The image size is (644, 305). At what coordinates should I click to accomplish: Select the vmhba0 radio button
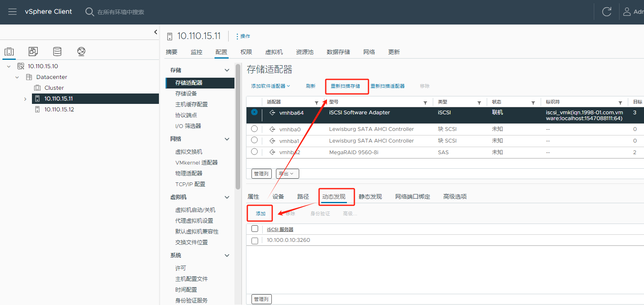(x=254, y=129)
